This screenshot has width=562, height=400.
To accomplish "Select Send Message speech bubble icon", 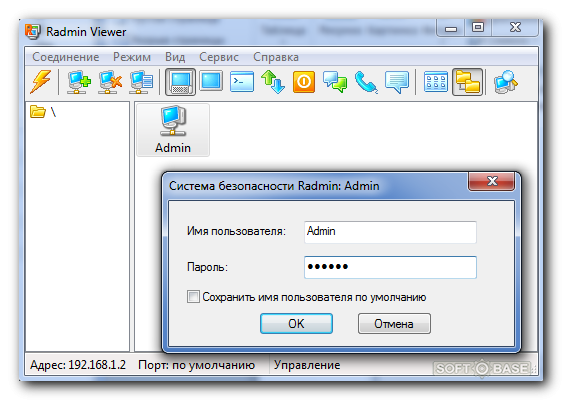I will [x=396, y=82].
